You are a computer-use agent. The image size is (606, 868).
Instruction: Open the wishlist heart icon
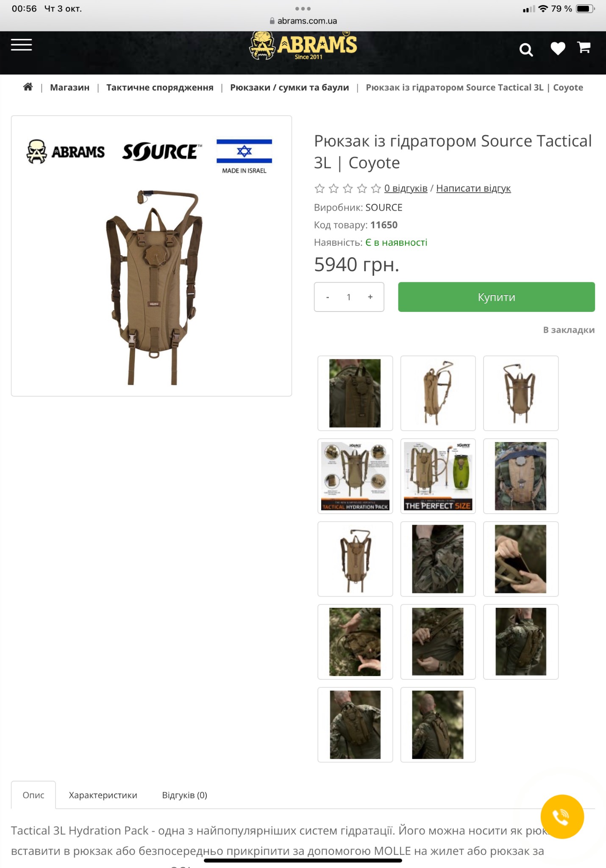tap(558, 48)
